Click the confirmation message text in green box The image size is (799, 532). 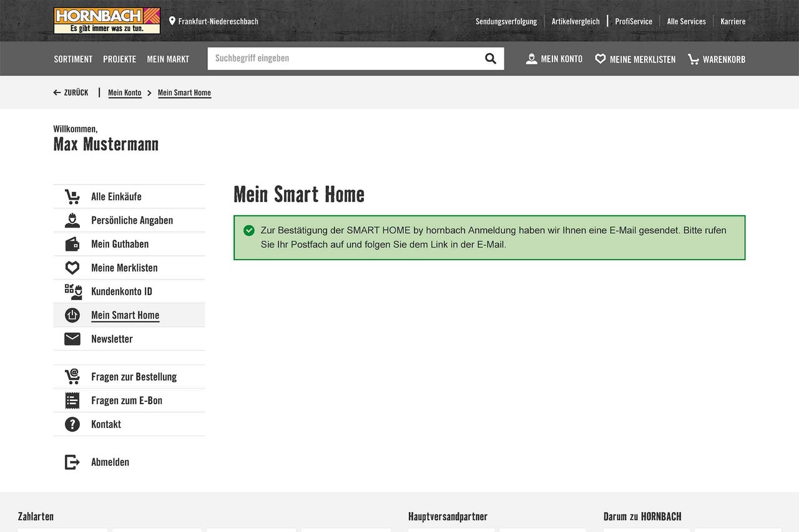click(x=493, y=238)
